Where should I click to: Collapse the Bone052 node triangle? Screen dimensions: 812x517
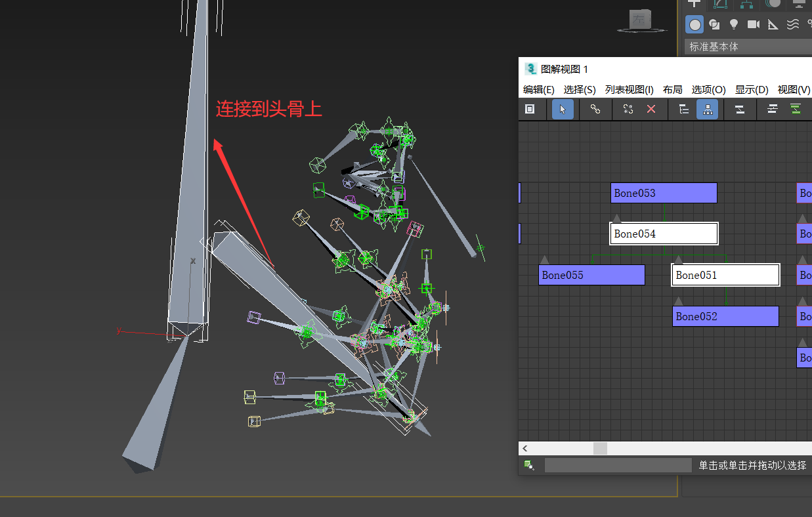click(x=679, y=301)
